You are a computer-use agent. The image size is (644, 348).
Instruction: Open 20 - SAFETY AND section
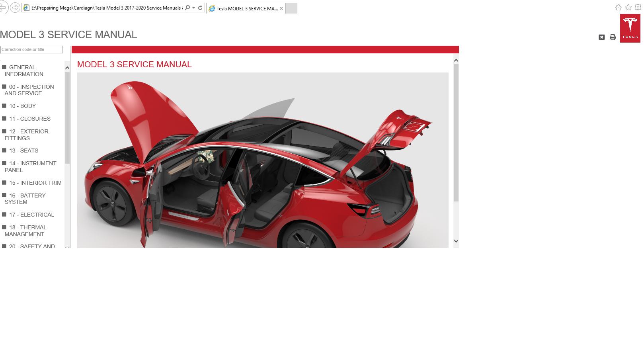(32, 246)
